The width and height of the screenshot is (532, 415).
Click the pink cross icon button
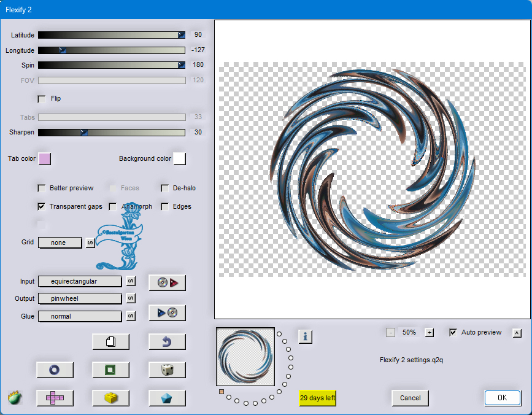click(x=55, y=398)
